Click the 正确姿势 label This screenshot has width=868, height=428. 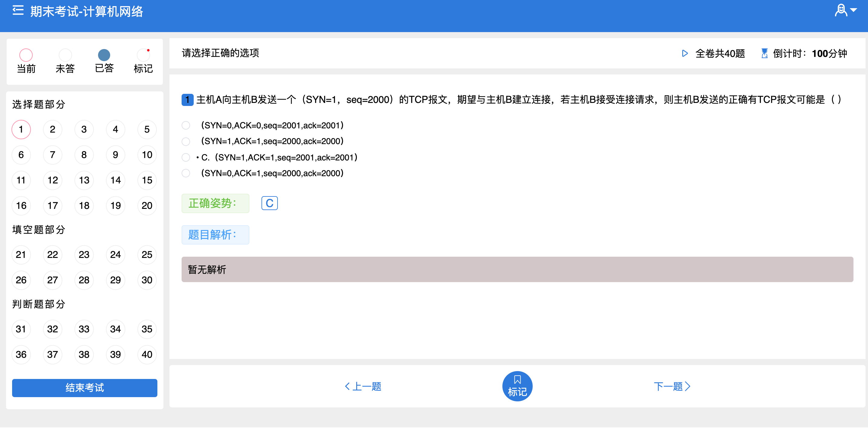pos(215,203)
